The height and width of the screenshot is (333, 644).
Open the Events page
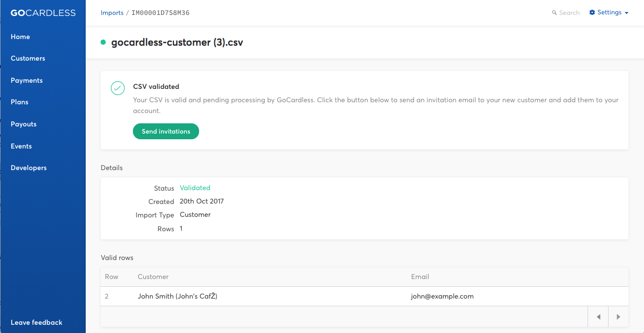point(22,146)
